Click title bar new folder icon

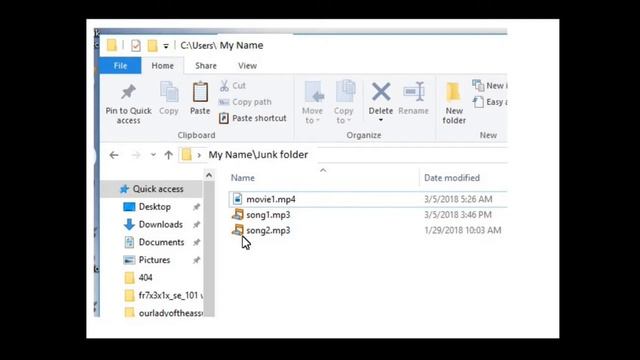tap(152, 45)
